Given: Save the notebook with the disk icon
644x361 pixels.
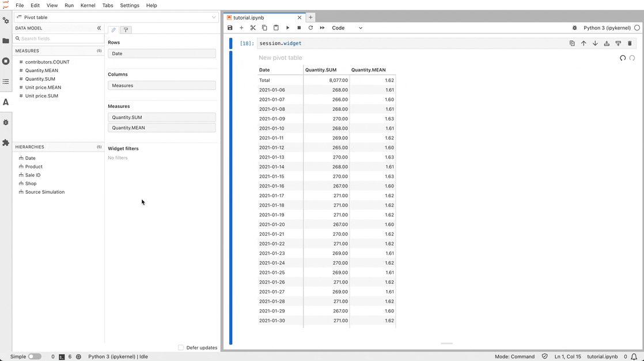Looking at the screenshot, I should coord(230,28).
